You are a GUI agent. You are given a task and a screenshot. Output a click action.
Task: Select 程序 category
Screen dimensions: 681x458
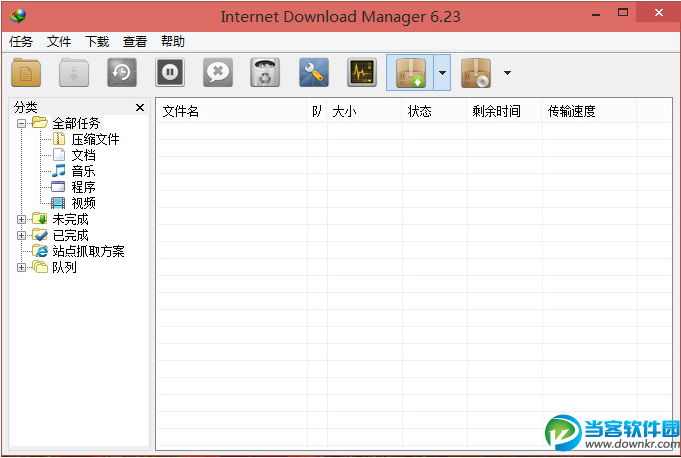click(83, 188)
